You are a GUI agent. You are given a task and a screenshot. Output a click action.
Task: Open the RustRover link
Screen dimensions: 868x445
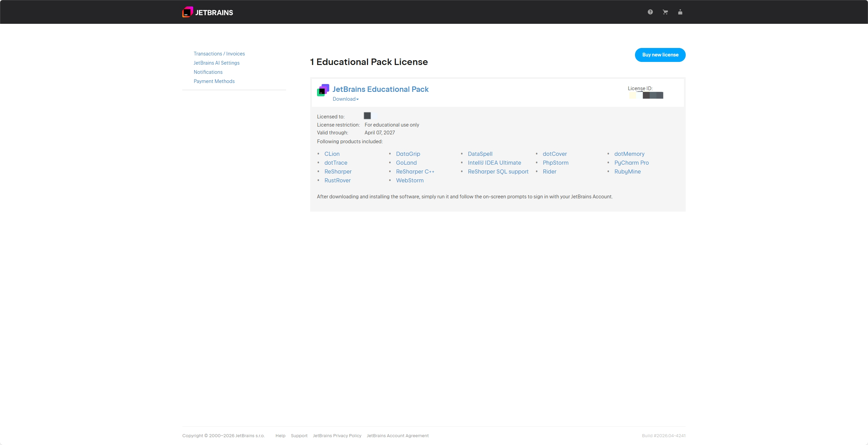337,180
